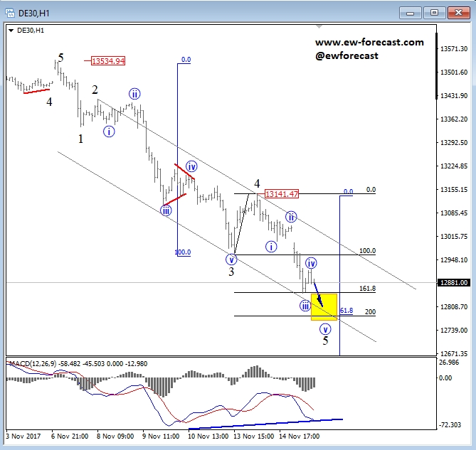Click the 161.8 Fibonacci level label
This screenshot has width=476, height=450.
click(367, 289)
